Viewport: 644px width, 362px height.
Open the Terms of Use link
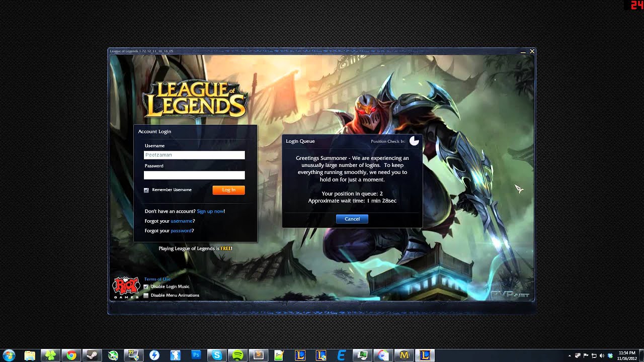click(157, 279)
